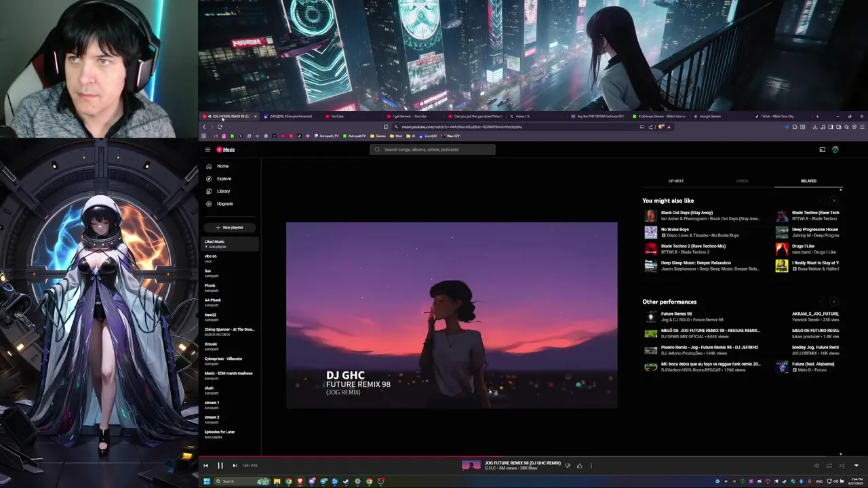Image resolution: width=868 pixels, height=488 pixels.
Task: Switch to the KickHouse Stream browser tab
Action: (660, 117)
